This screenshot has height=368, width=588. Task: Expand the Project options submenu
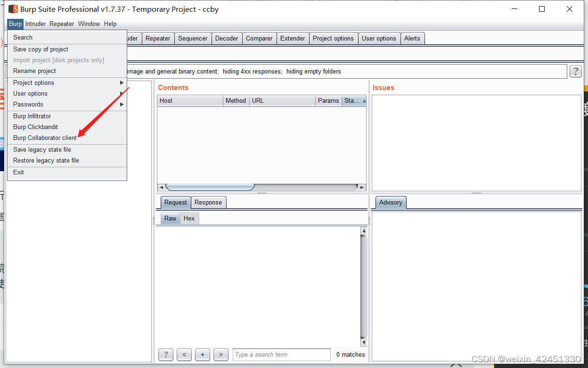click(67, 82)
